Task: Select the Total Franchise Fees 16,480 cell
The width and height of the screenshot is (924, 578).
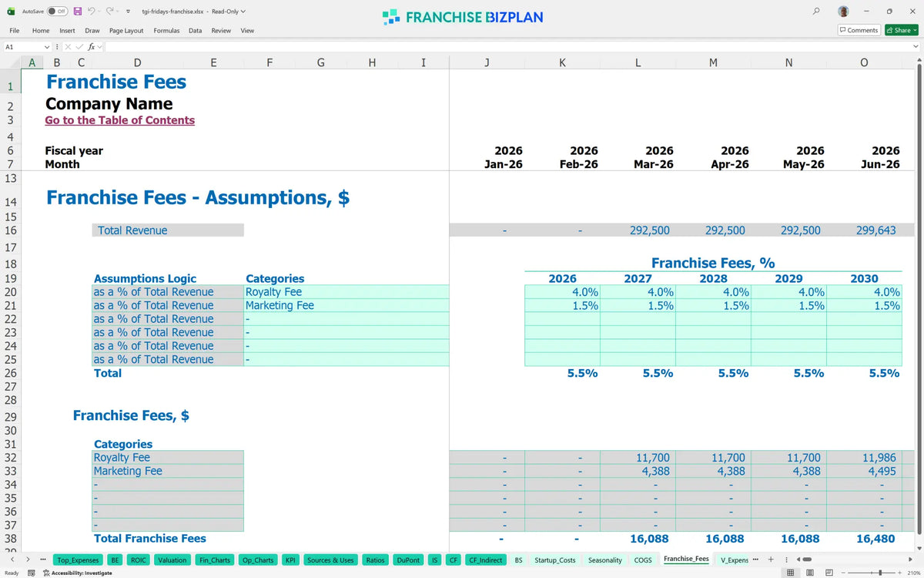Action: [864, 539]
